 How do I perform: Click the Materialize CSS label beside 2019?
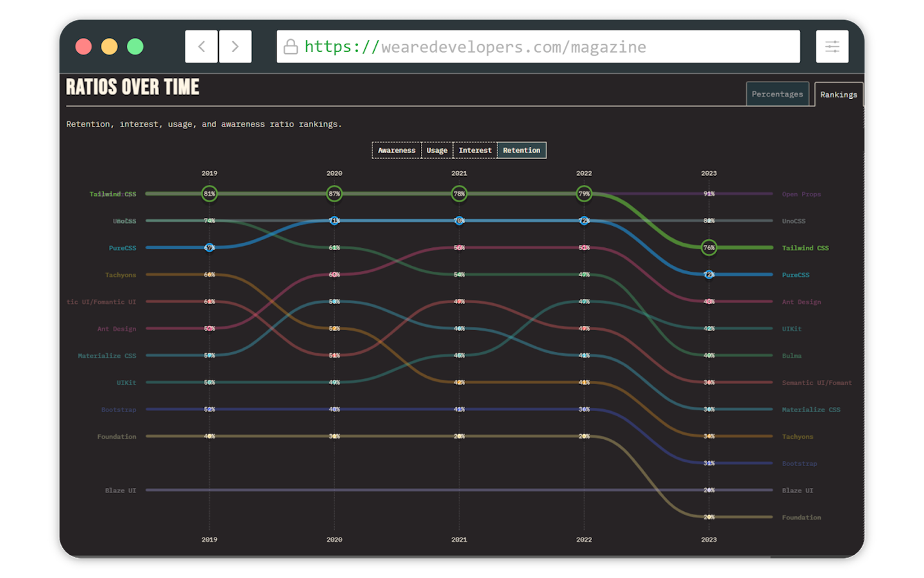click(x=107, y=356)
